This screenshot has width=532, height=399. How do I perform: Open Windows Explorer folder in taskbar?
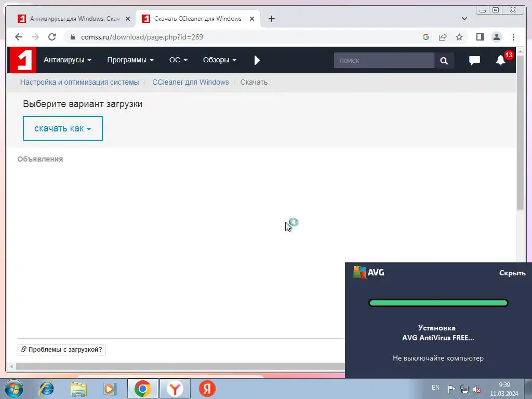(x=78, y=389)
